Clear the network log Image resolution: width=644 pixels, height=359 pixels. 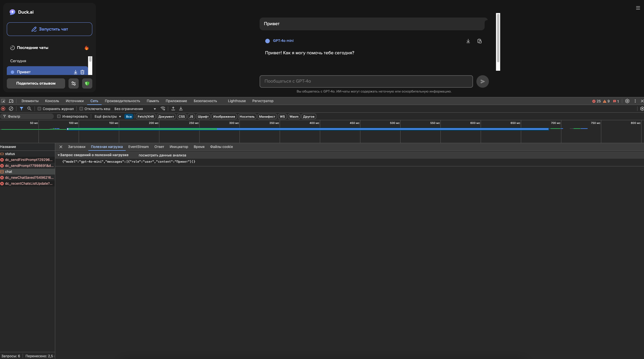[x=11, y=109]
